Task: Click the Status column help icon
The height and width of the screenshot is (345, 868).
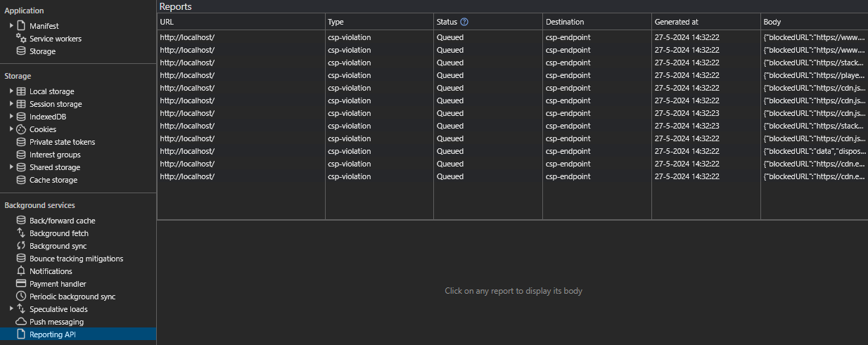Action: [x=464, y=22]
